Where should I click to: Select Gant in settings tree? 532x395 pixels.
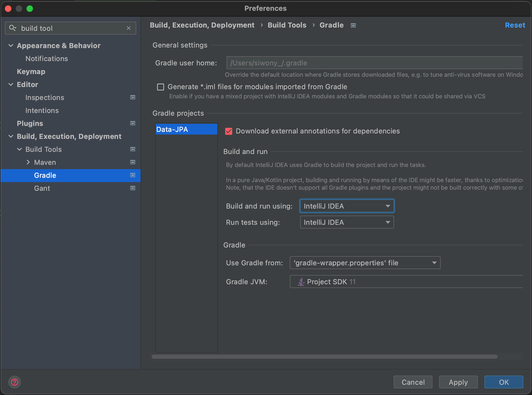pyautogui.click(x=42, y=188)
